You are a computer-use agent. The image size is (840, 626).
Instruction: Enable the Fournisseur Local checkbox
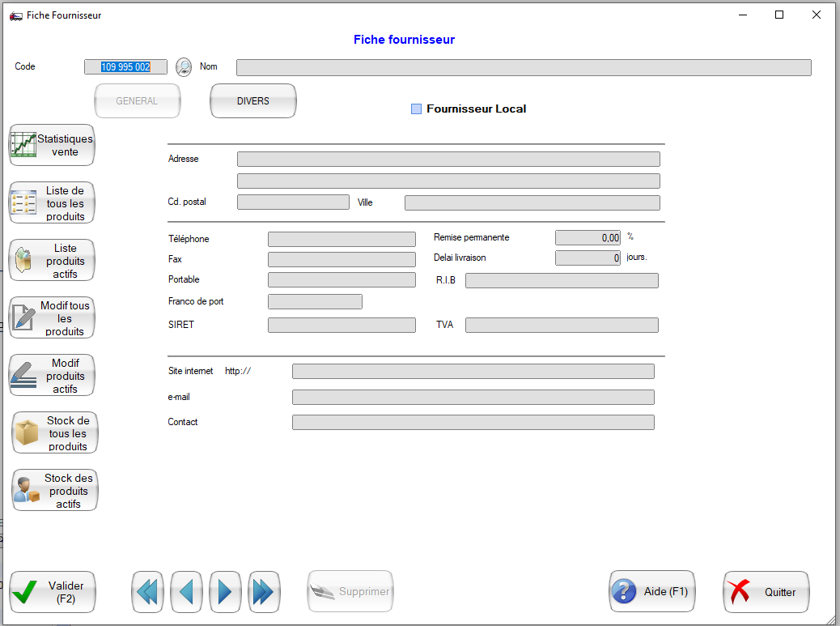coord(417,109)
